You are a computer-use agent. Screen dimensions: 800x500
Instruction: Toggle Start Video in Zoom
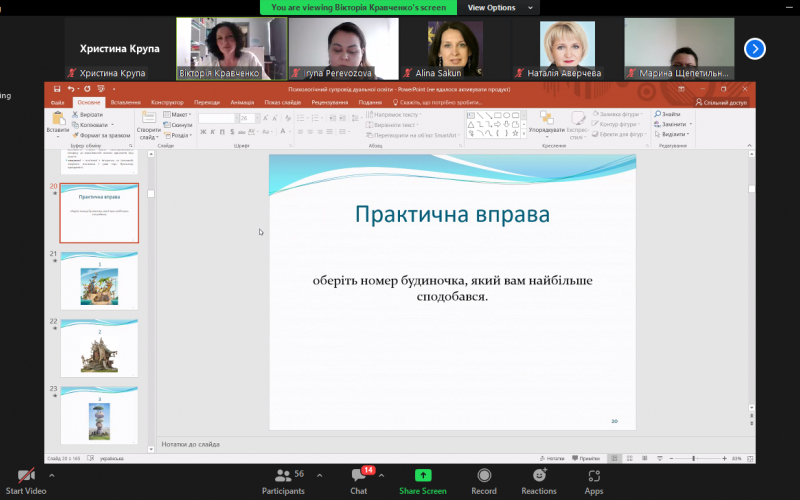click(26, 482)
